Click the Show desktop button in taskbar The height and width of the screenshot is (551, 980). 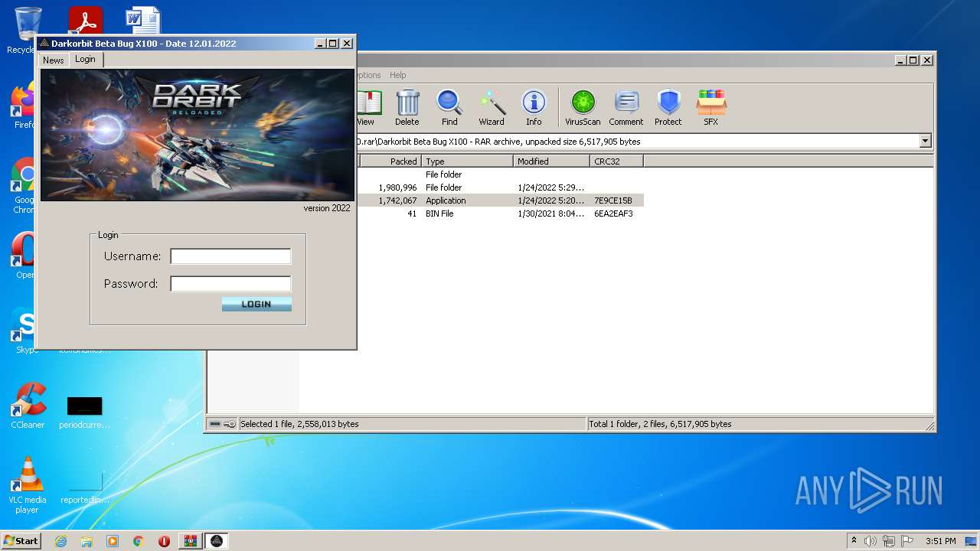tap(972, 541)
